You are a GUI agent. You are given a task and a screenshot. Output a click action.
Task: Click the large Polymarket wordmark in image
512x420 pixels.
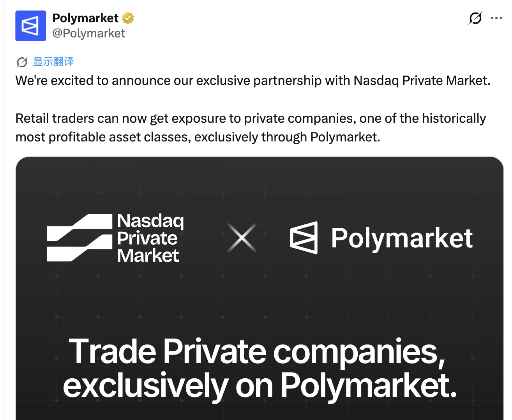point(402,238)
